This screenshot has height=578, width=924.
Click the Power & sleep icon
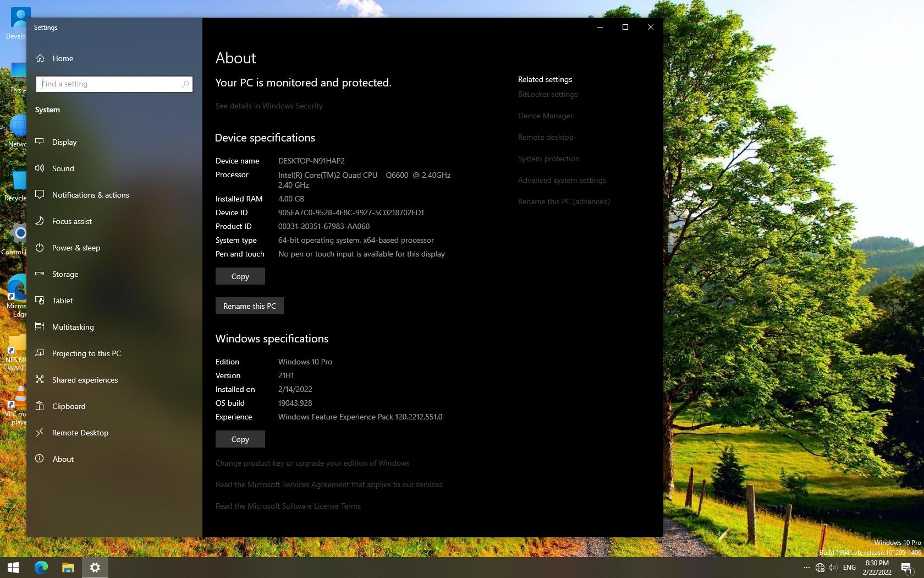click(x=40, y=247)
